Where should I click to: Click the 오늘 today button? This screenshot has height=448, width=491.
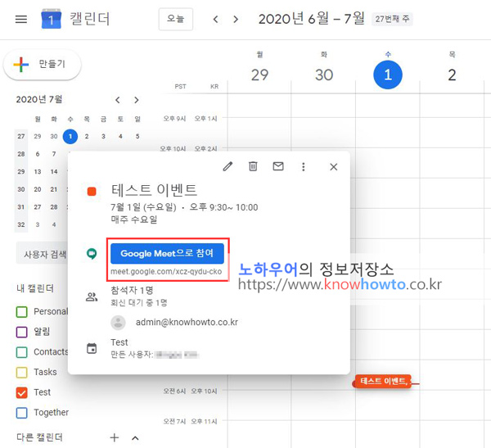point(176,20)
